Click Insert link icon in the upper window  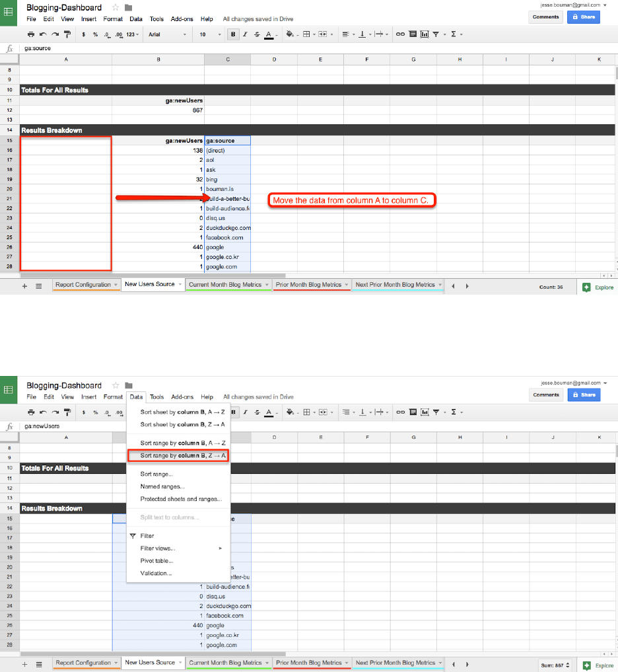[400, 34]
